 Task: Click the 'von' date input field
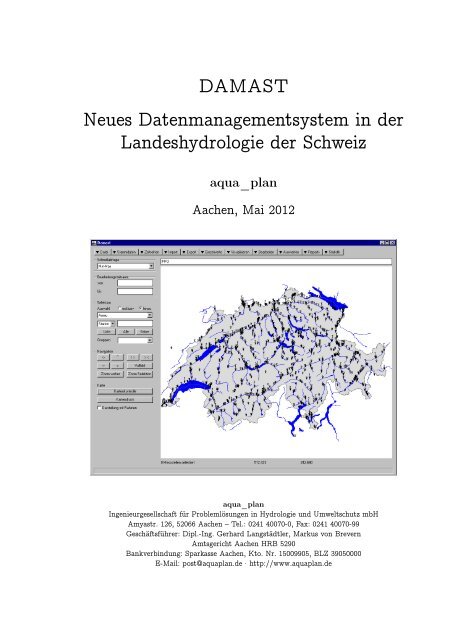pos(135,283)
